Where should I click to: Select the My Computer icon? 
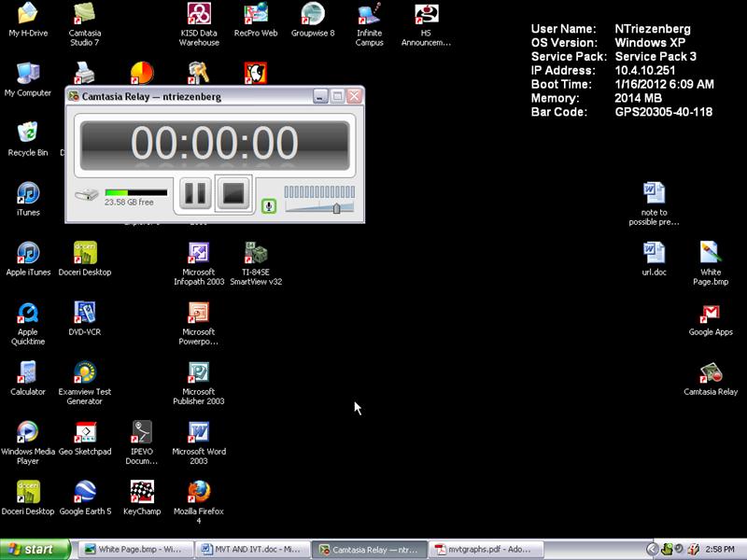(28, 80)
